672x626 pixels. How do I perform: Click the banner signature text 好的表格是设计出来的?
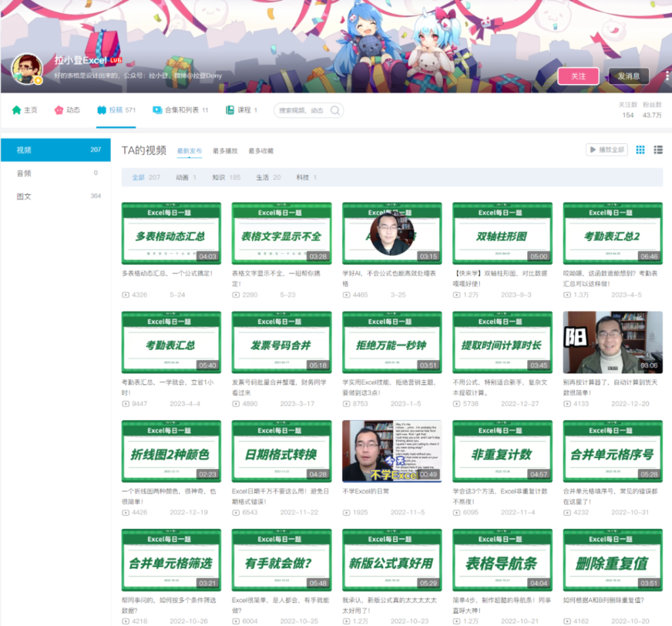[138, 76]
